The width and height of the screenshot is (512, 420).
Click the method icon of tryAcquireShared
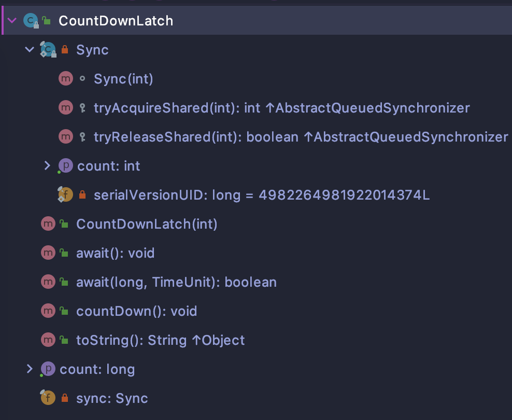[66, 108]
